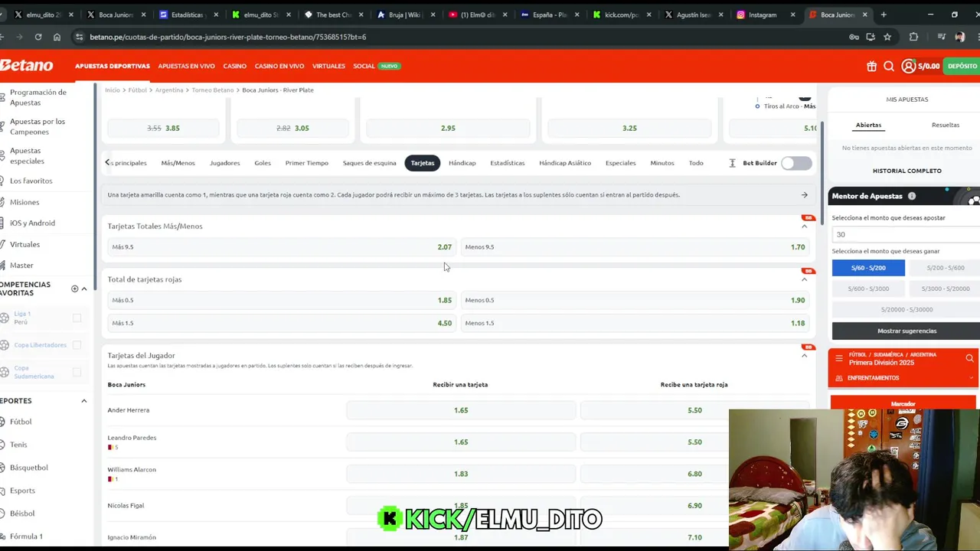The width and height of the screenshot is (980, 551).
Task: Click the search magnifier in Betano header
Action: tap(889, 67)
